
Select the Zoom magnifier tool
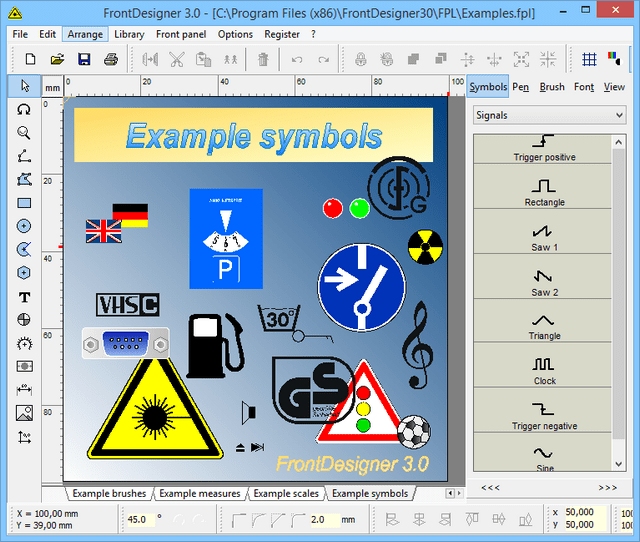(24, 132)
